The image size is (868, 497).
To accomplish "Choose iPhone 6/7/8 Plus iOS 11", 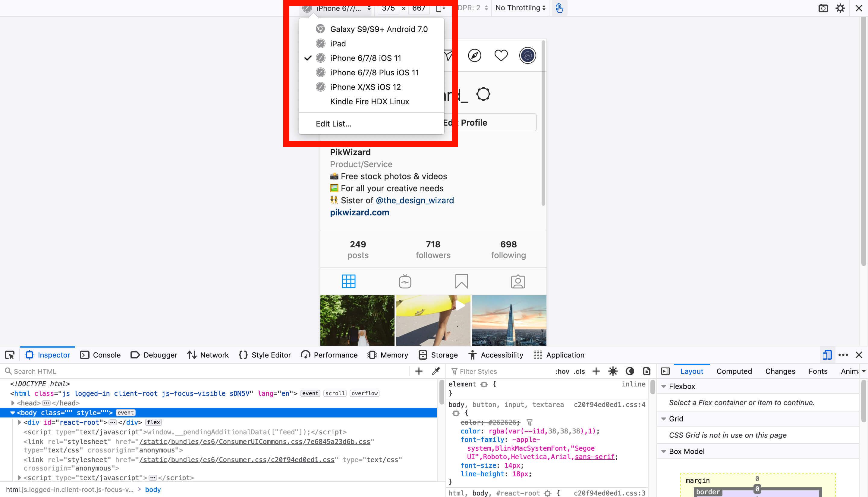I will pyautogui.click(x=372, y=73).
